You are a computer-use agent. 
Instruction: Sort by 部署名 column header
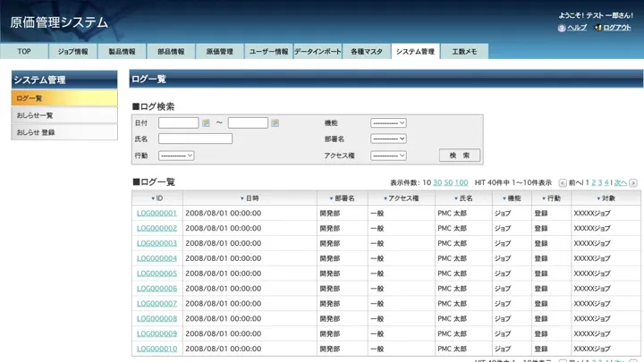(x=342, y=198)
